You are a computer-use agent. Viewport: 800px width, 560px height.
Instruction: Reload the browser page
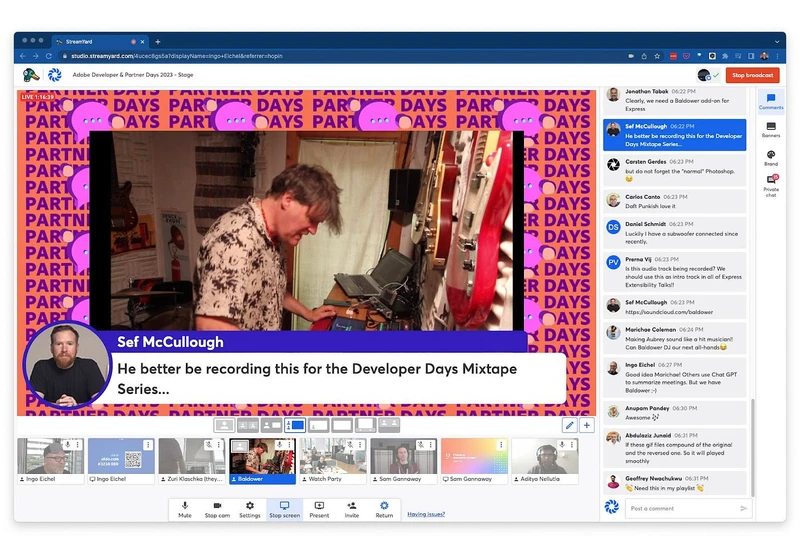click(48, 56)
